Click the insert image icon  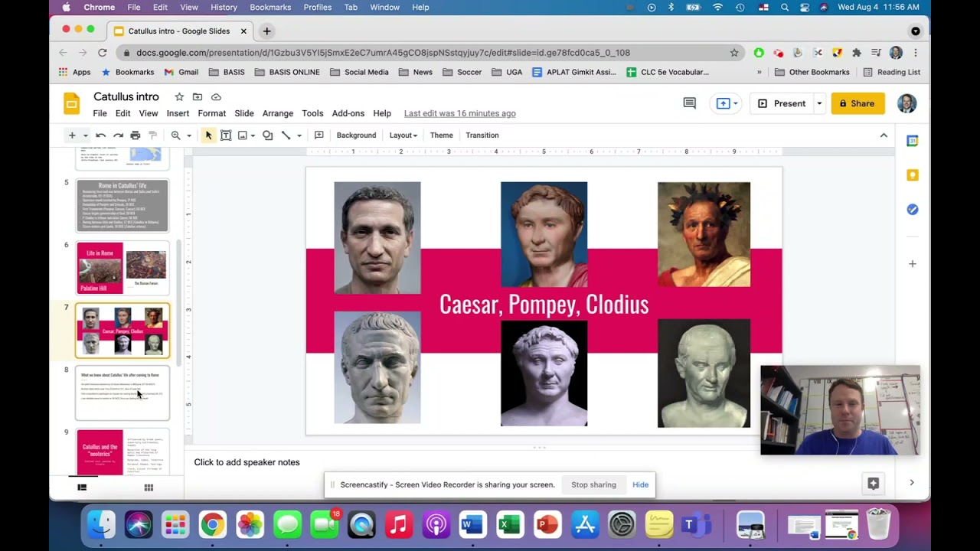(x=243, y=135)
